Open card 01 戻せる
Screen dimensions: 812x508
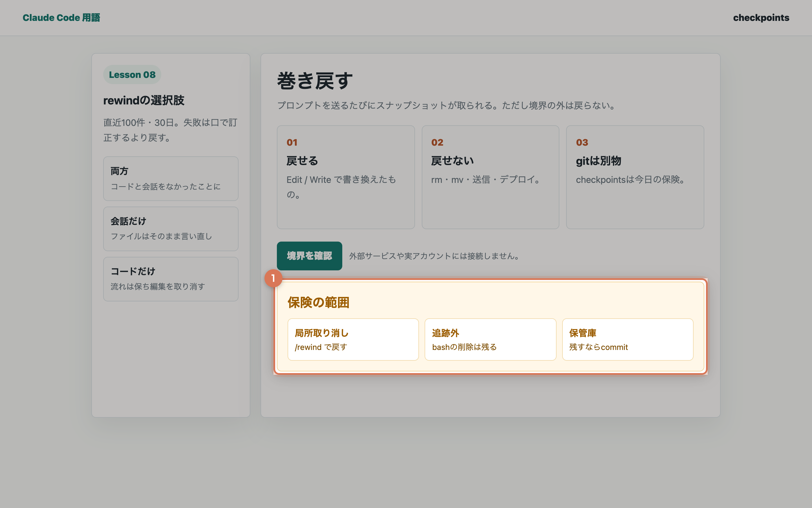point(346,177)
